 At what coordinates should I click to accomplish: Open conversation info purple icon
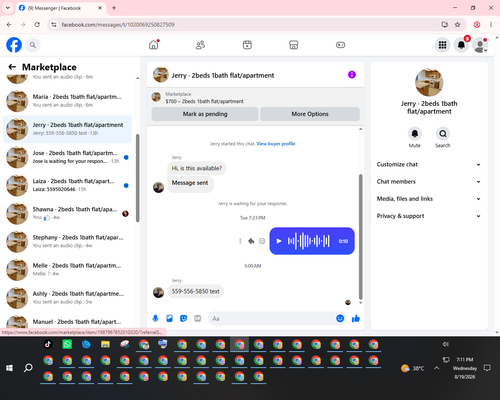coord(352,75)
